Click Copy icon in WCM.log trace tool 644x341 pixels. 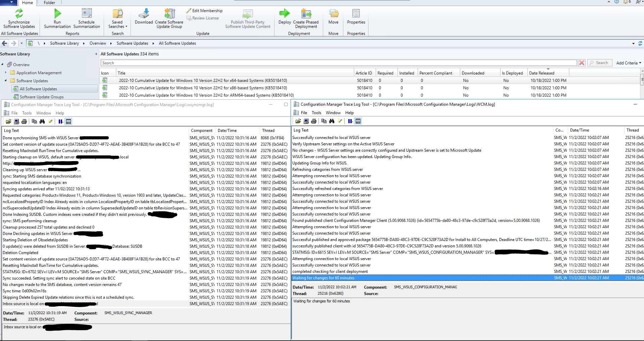pyautogui.click(x=324, y=121)
